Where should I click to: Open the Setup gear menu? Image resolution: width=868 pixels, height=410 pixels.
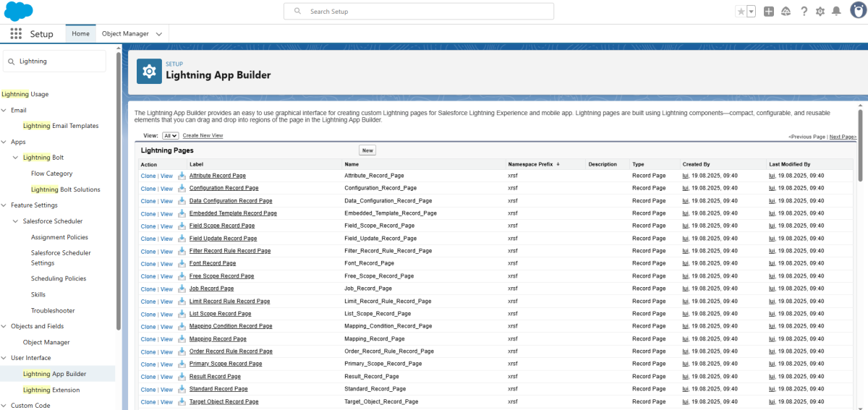pos(820,12)
